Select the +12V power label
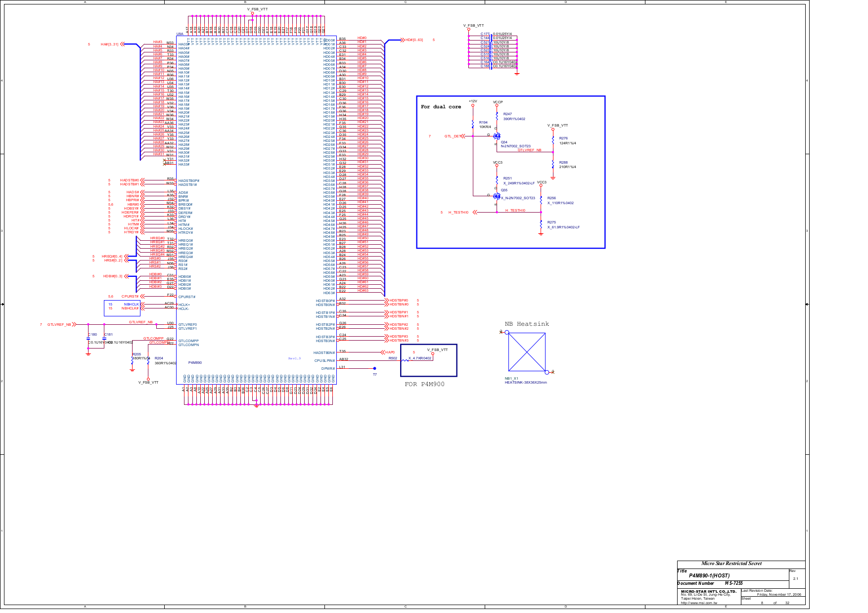868x613 pixels. (473, 101)
